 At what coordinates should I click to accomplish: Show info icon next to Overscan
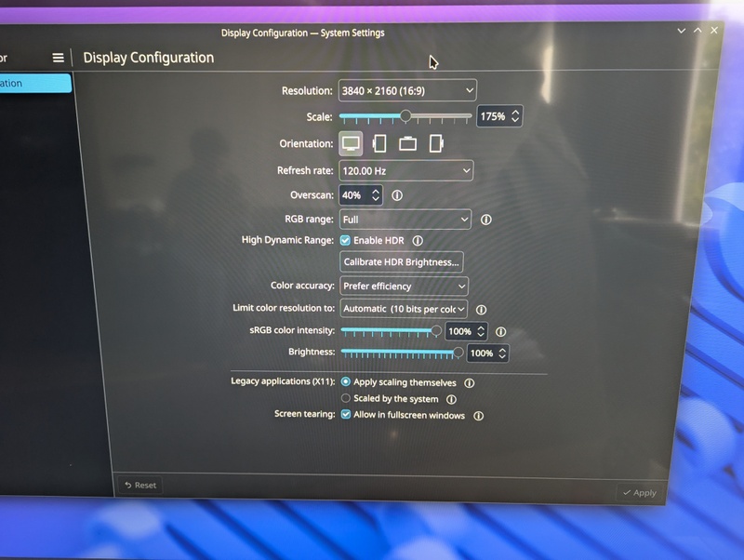(397, 195)
